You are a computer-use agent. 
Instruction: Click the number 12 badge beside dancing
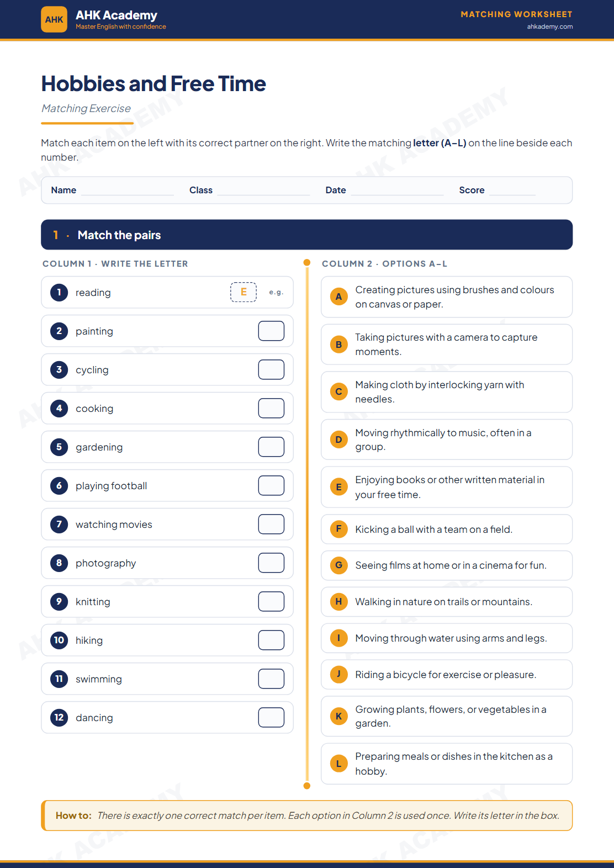tap(59, 717)
